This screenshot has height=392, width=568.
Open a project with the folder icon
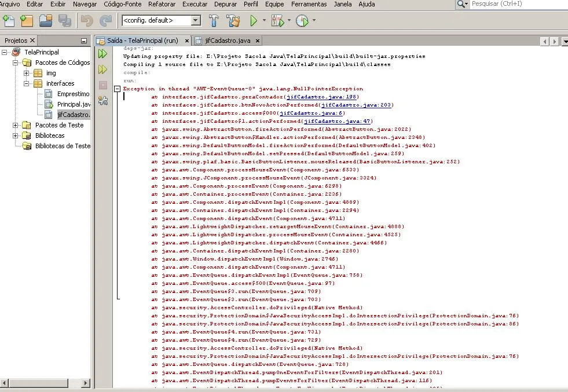(x=46, y=21)
